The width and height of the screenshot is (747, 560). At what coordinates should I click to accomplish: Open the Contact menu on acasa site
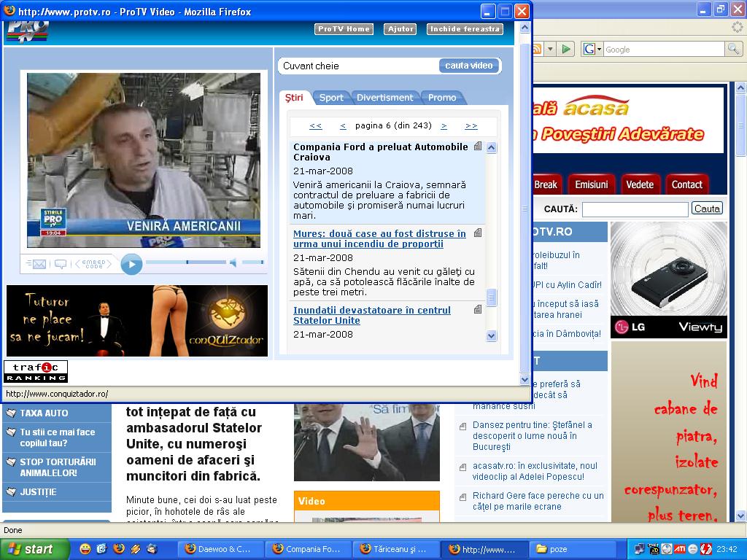[x=687, y=184]
